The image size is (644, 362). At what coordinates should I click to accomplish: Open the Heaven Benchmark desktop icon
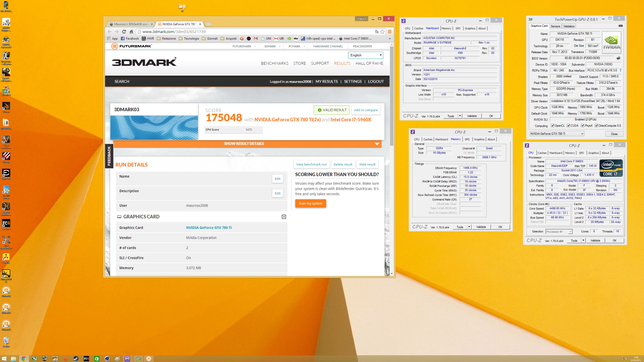6,209
